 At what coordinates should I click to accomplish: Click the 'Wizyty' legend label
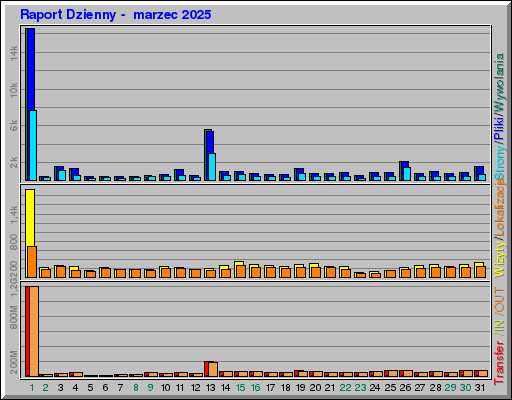point(500,259)
